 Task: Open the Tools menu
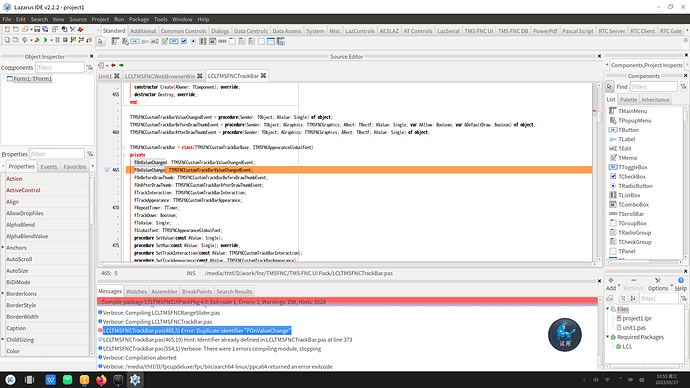161,19
